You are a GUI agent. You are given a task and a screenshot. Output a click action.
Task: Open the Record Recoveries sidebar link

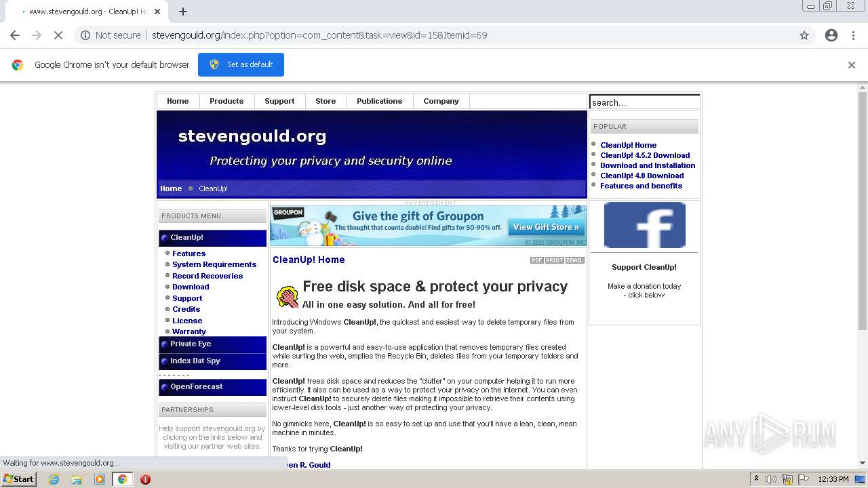(208, 276)
